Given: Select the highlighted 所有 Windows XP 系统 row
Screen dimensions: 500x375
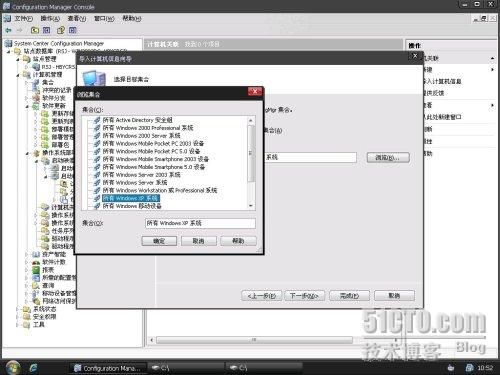Looking at the screenshot, I should [131, 198].
